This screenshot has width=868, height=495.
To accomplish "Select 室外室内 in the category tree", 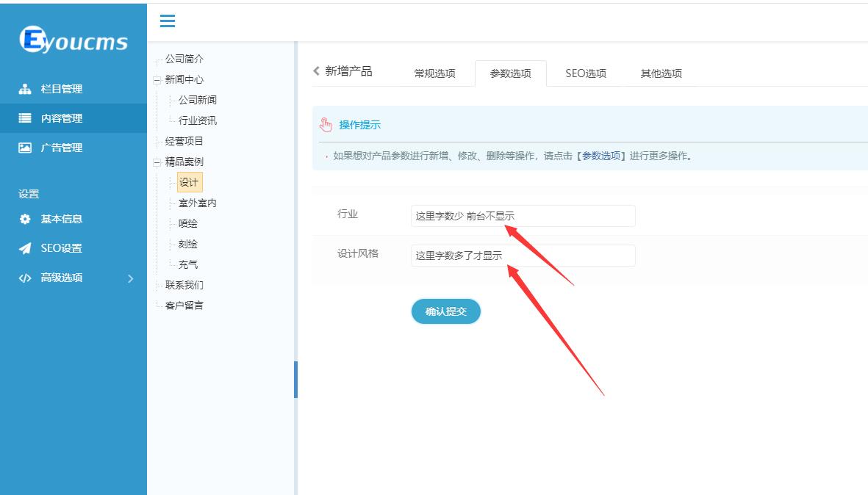I will point(198,203).
